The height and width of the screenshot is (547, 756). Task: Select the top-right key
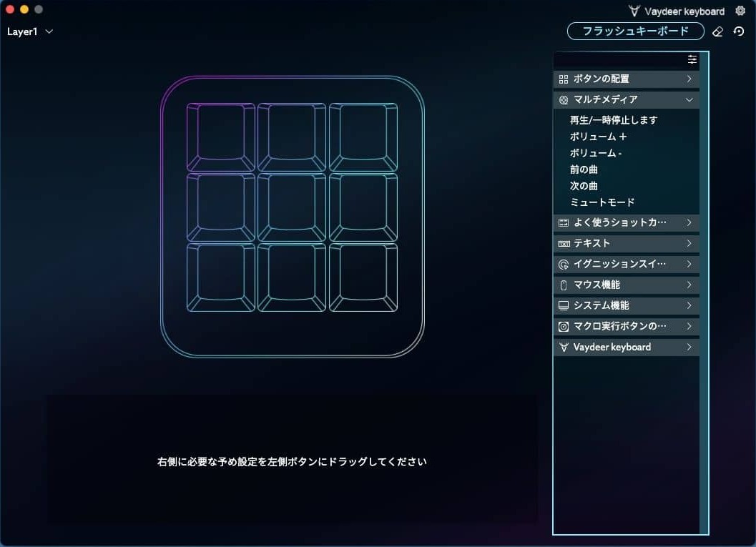click(x=363, y=137)
